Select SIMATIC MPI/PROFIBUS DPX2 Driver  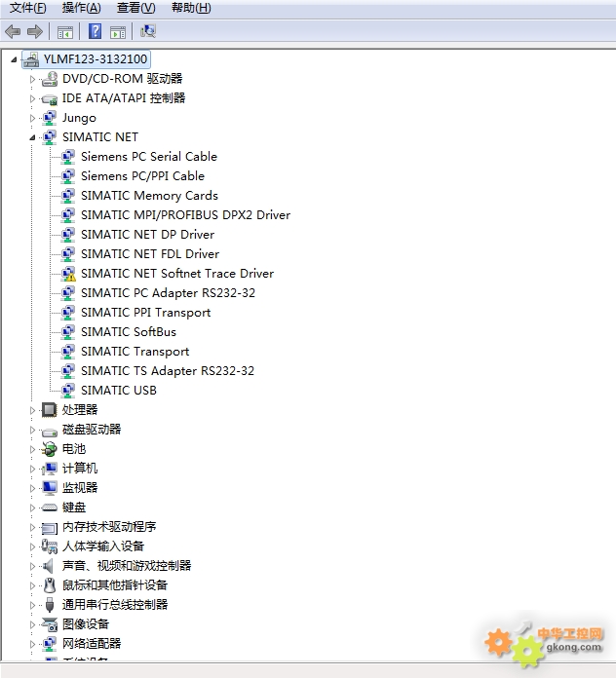tap(185, 215)
